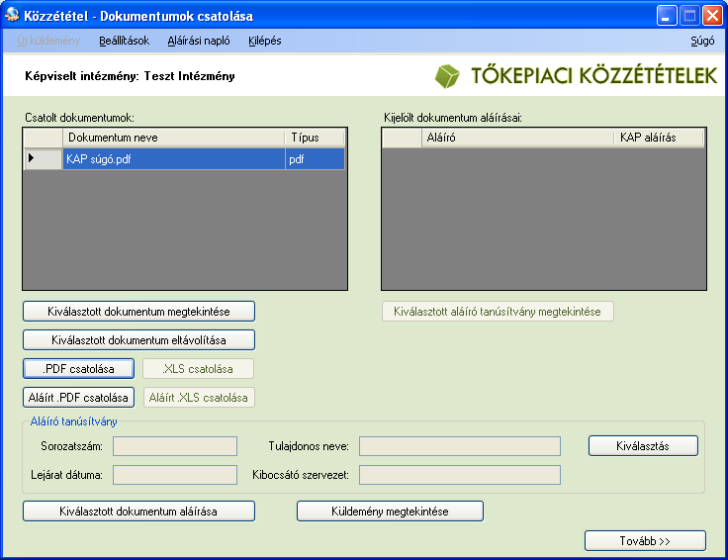Click the Dokumentum neve column header

[x=174, y=138]
